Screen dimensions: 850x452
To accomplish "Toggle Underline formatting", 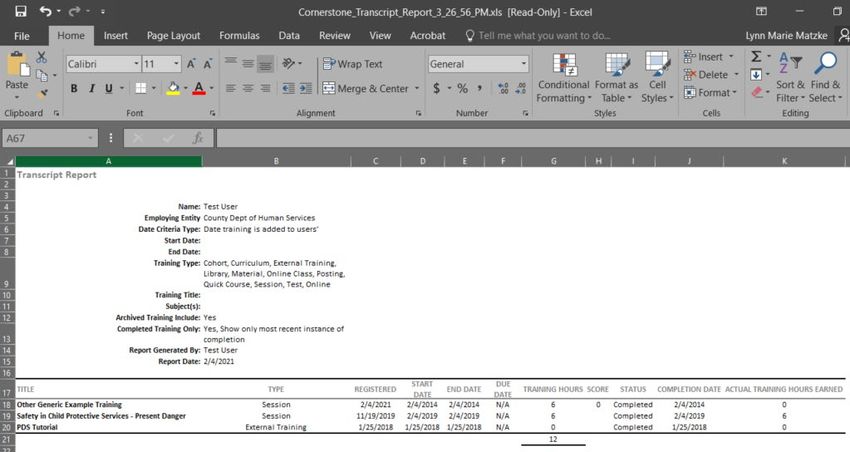I will click(x=109, y=88).
